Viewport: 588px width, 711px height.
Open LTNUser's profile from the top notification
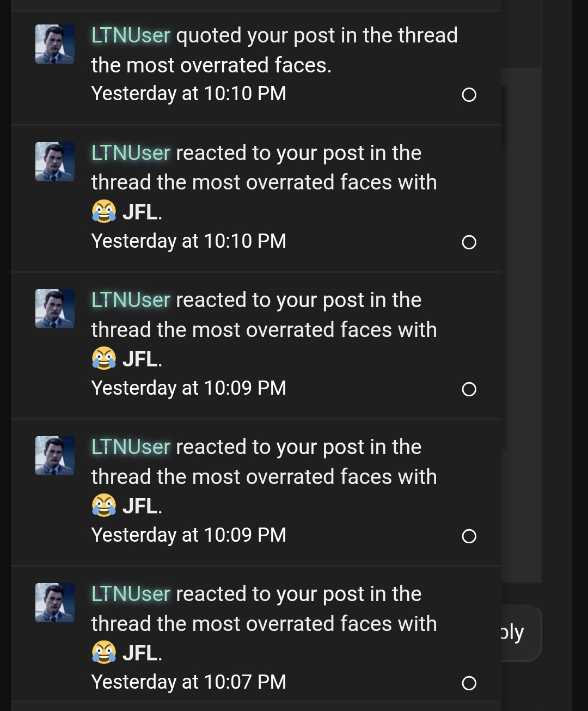[130, 35]
